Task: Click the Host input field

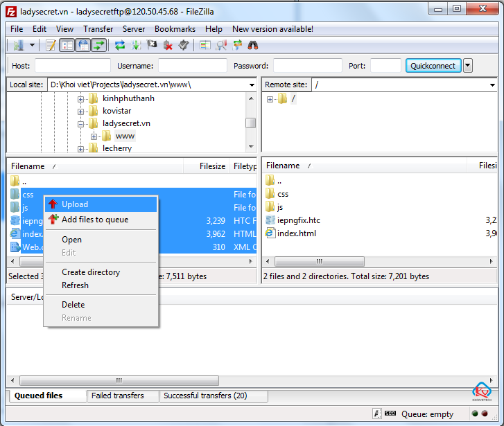Action: pos(73,66)
